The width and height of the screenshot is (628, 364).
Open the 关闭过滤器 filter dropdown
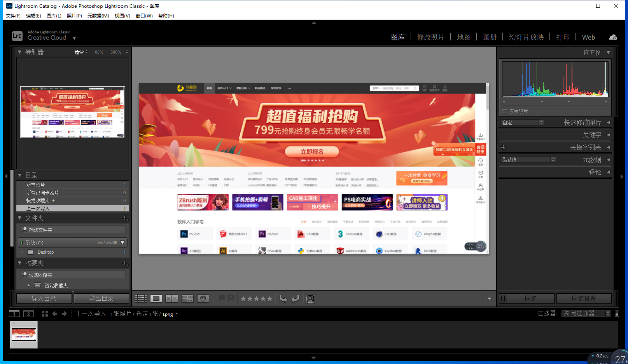[586, 313]
